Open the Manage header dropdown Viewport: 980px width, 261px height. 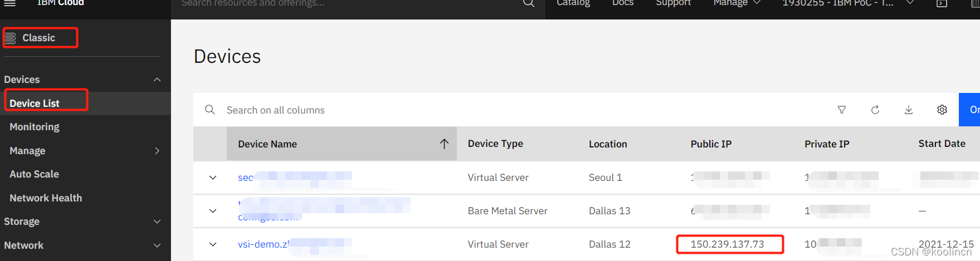(737, 3)
